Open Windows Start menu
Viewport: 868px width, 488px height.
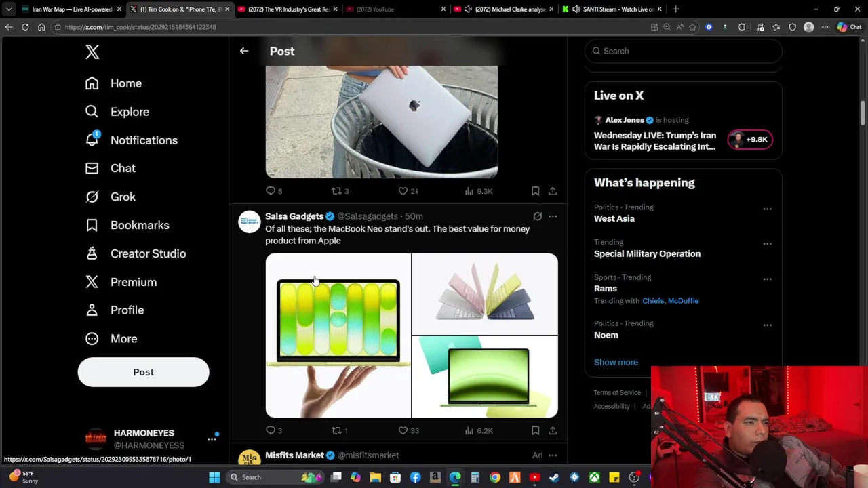point(214,477)
